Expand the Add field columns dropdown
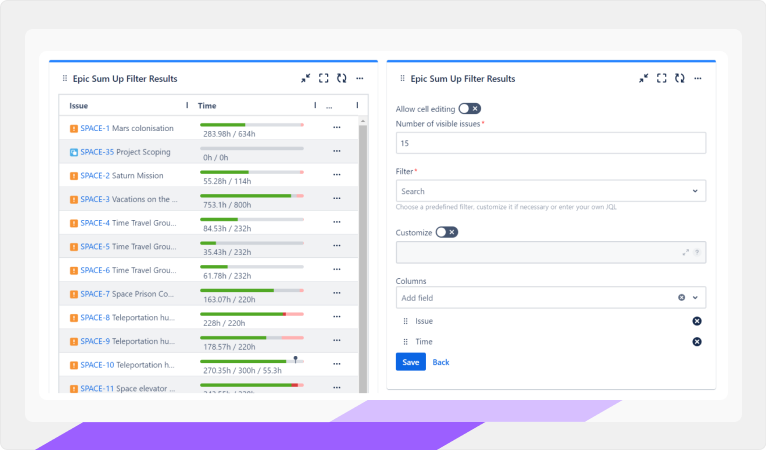Viewport: 766px width, 450px height. point(696,297)
